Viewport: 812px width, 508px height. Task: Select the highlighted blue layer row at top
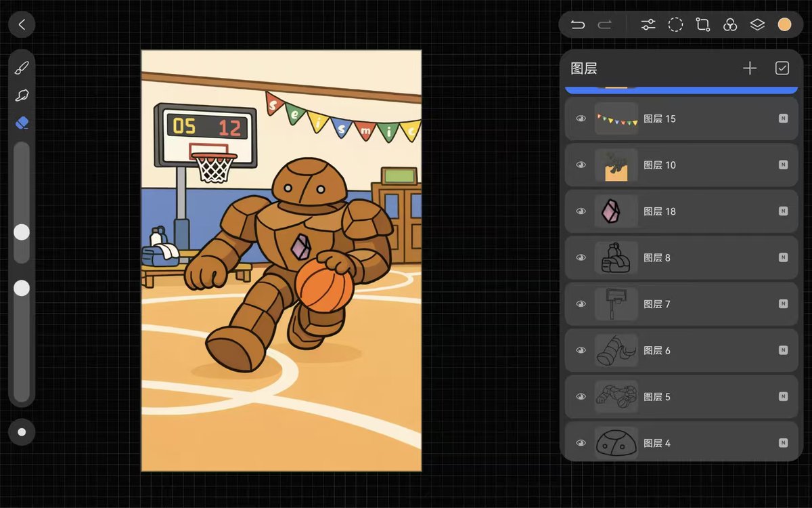(x=681, y=90)
